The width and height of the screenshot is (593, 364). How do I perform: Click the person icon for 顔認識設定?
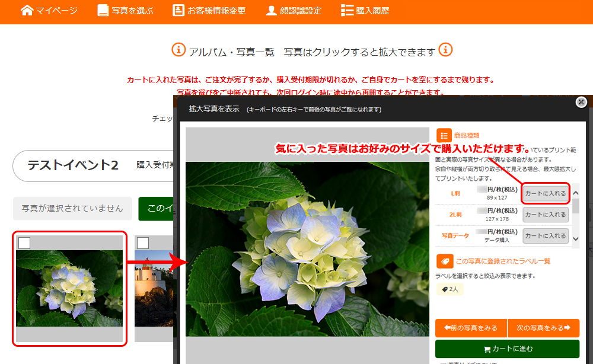271,10
